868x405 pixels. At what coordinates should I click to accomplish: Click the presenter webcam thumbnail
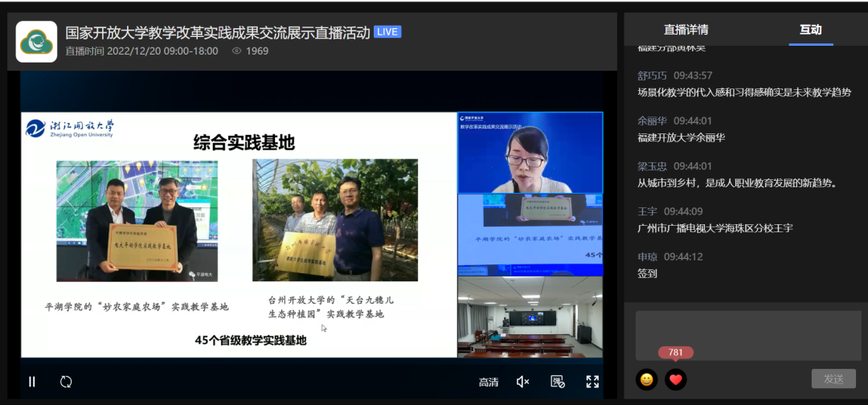point(530,153)
